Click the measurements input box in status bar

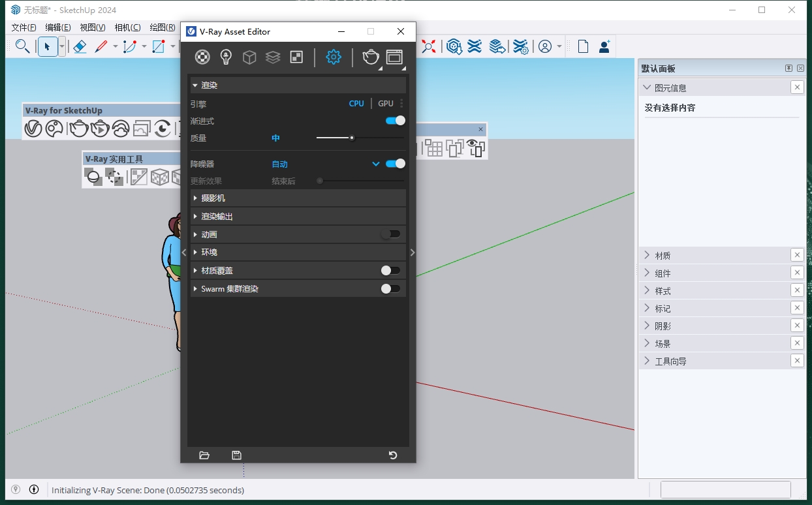click(x=726, y=489)
